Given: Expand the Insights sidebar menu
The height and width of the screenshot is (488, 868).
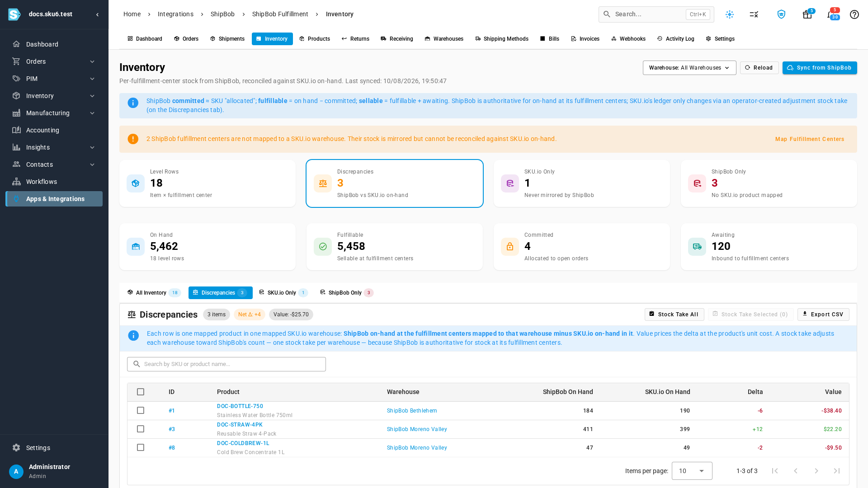Looking at the screenshot, I should pos(54,147).
